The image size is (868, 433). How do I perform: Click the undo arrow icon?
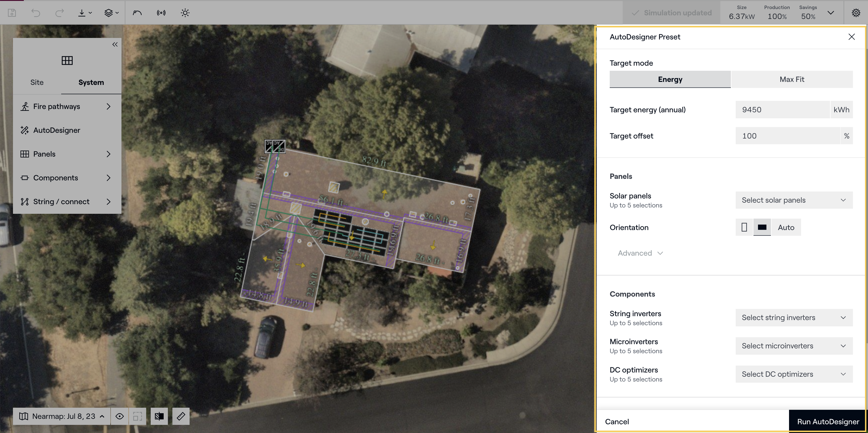pos(36,13)
